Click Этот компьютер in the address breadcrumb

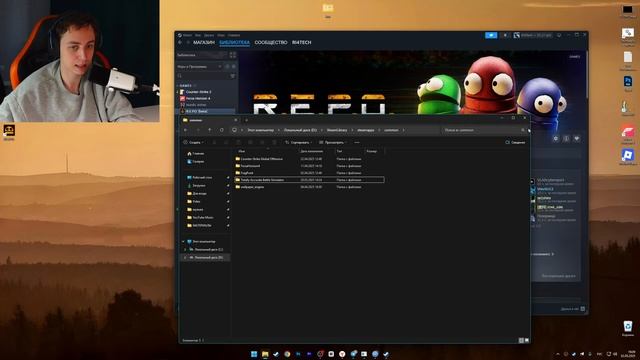(x=260, y=130)
